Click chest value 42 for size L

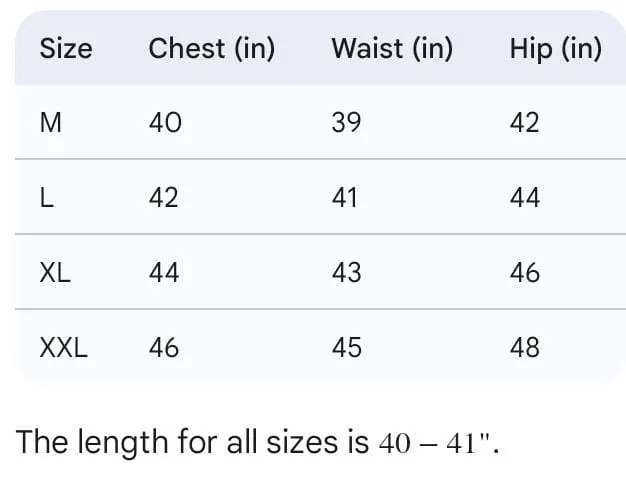[x=164, y=198]
